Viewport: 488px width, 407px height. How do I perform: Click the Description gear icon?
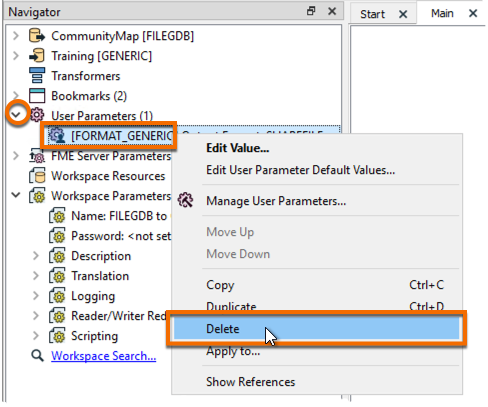(57, 256)
